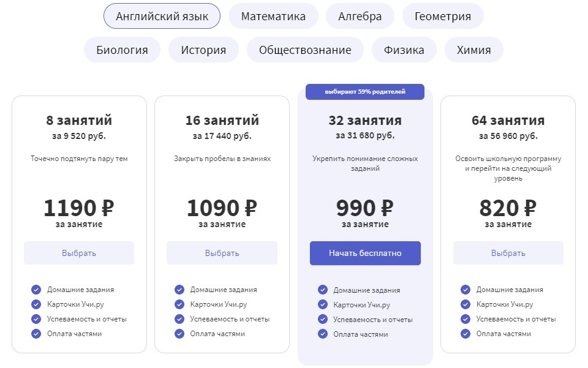Screen dimensions: 588x368
Task: Click checkmark beside Успеваемость и отчеты in 32 занятия card
Action: tap(323, 319)
